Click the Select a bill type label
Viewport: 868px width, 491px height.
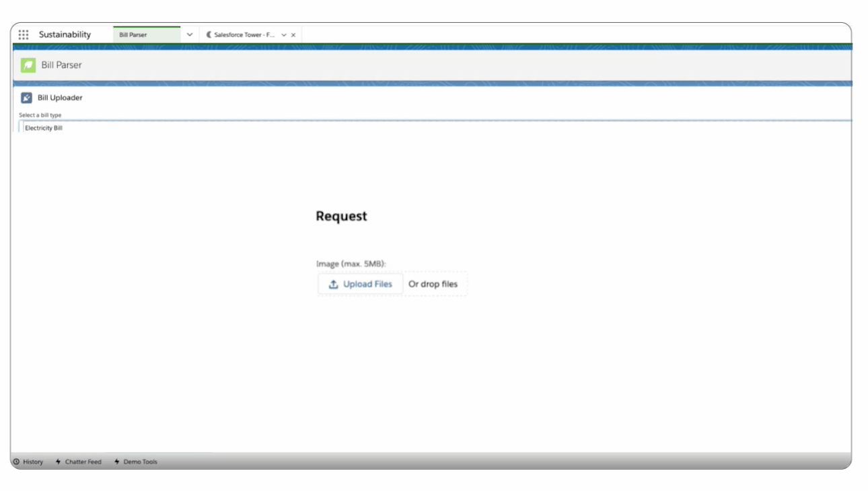click(x=40, y=115)
